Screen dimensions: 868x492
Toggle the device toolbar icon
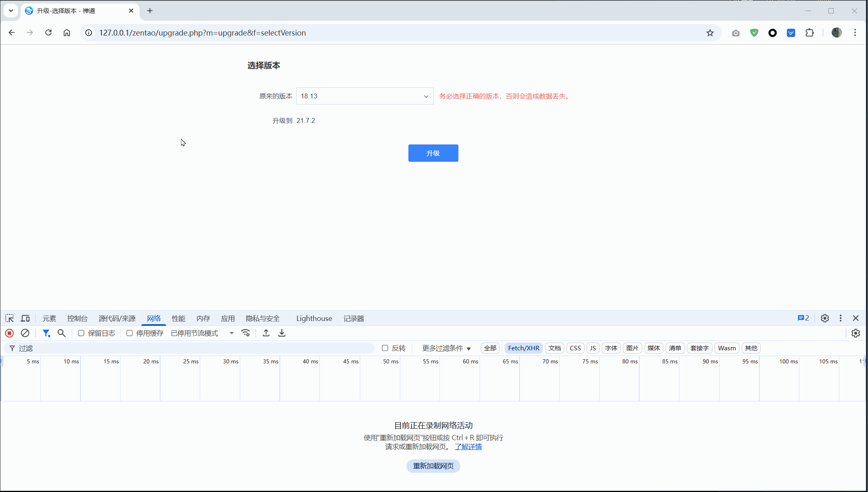[25, 318]
